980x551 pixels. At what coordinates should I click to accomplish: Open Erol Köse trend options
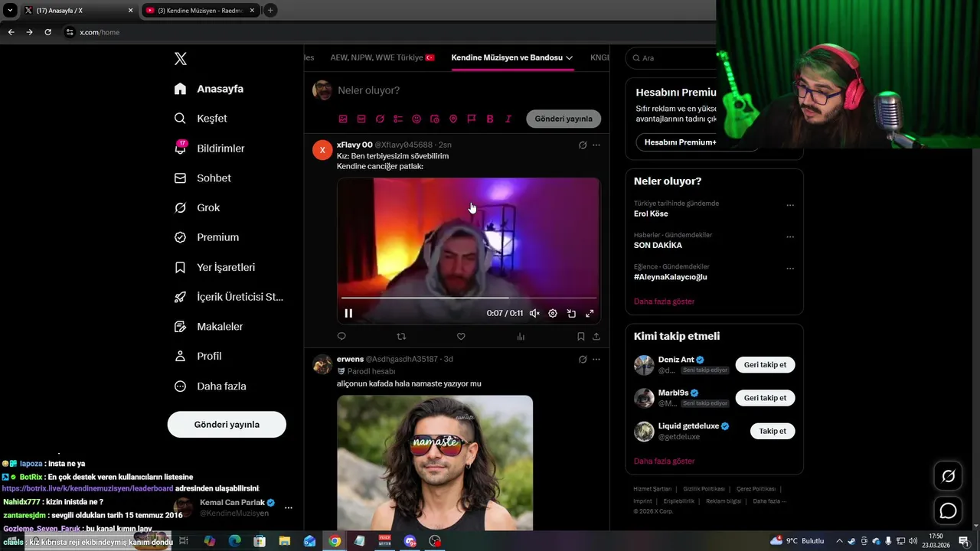(x=790, y=205)
